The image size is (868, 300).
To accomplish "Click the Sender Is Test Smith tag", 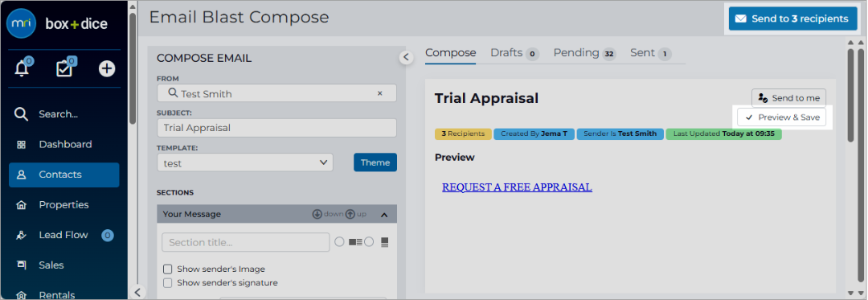I will tap(620, 134).
